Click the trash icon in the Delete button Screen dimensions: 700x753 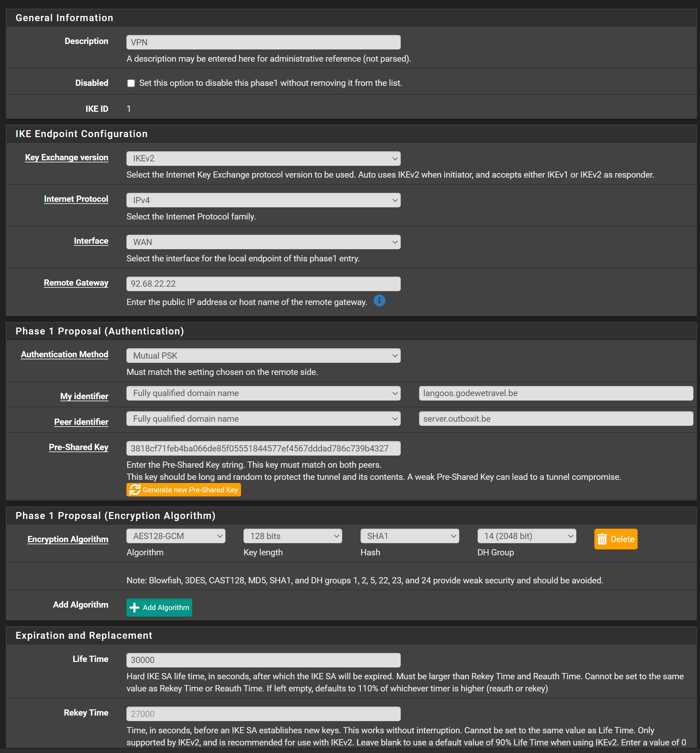tap(602, 539)
